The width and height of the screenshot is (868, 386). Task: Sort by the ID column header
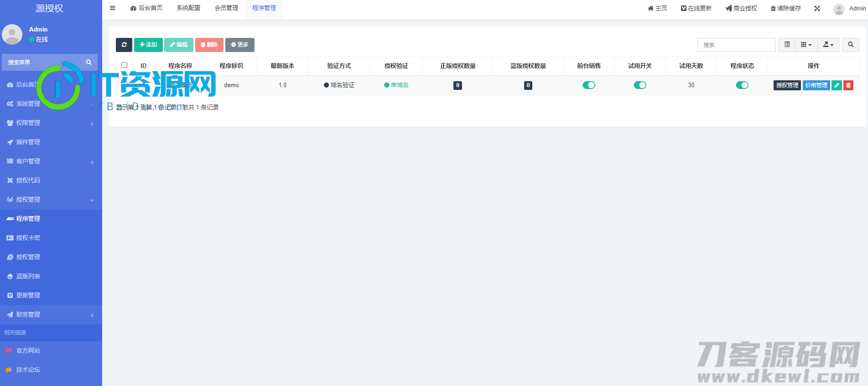(143, 66)
